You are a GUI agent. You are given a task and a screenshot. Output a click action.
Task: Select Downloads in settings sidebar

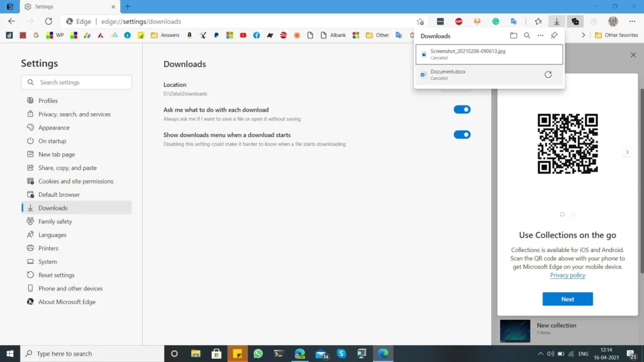pos(76,208)
